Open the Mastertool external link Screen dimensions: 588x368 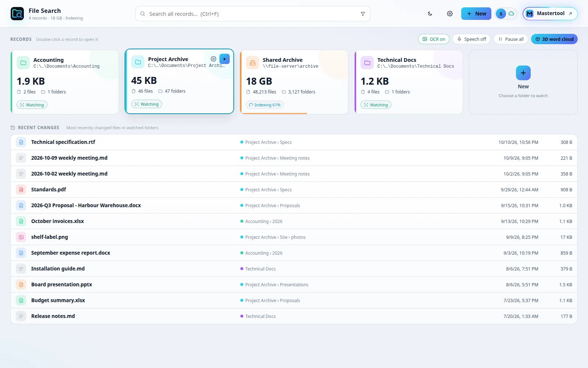click(550, 14)
